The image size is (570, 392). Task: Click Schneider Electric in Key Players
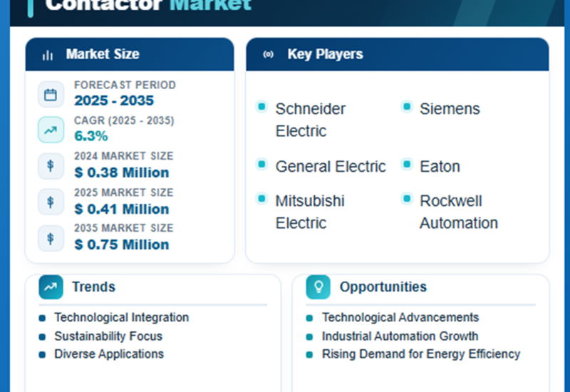pyautogui.click(x=311, y=120)
